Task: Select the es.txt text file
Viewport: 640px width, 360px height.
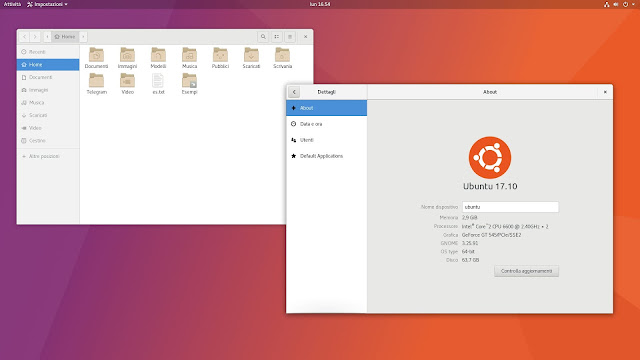Action: pyautogui.click(x=158, y=84)
